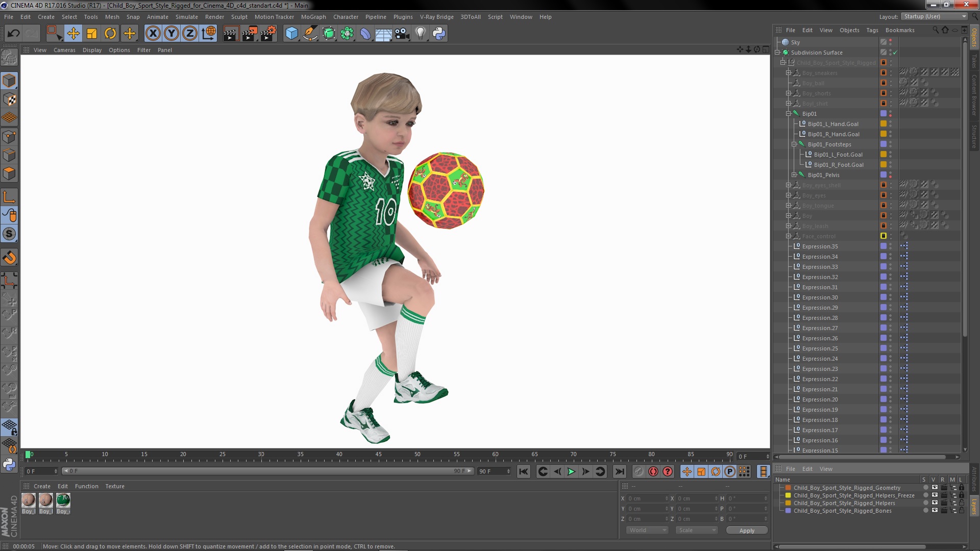Click Bip01_L_Hand.Goal layer color square
This screenshot has width=980, height=551.
[883, 124]
